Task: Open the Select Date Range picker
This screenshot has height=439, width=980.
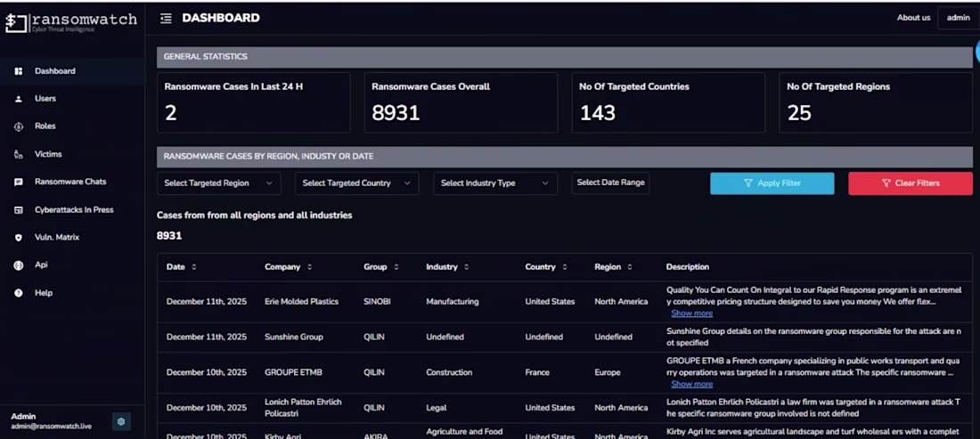Action: click(610, 183)
